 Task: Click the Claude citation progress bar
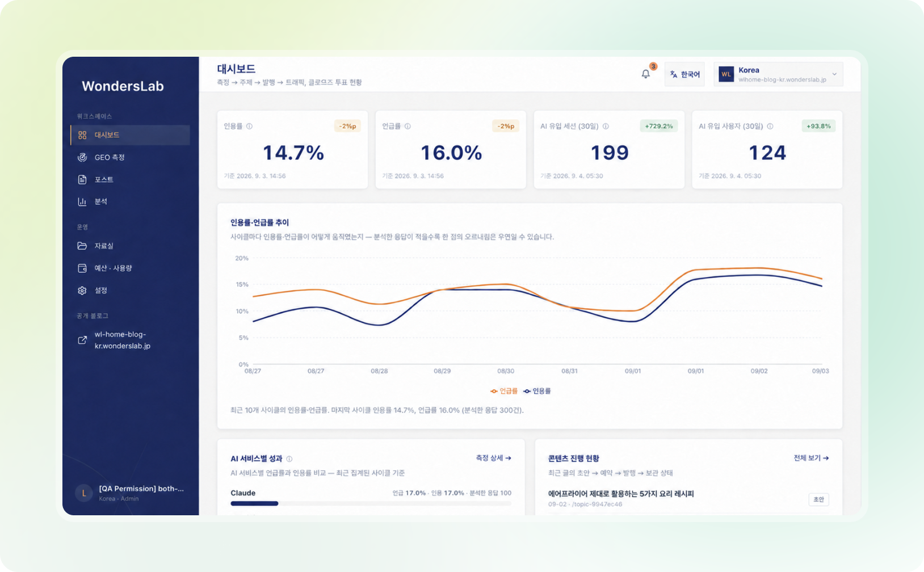coord(371,503)
